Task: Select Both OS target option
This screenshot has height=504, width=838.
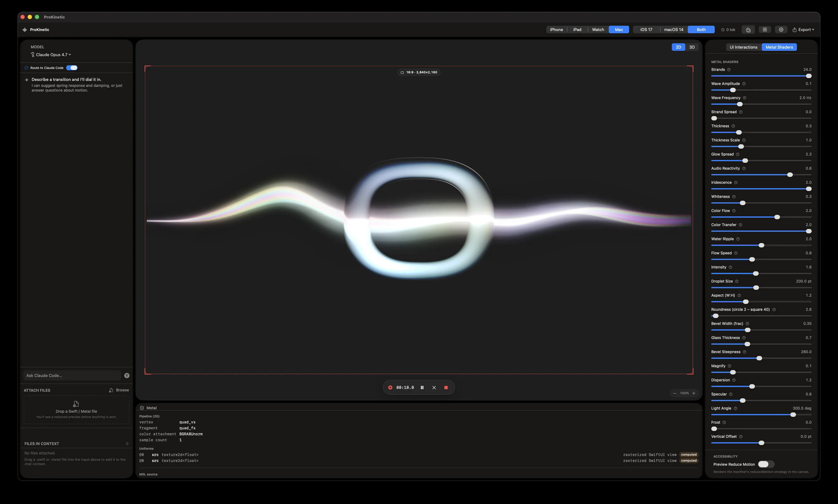Action: pos(701,29)
